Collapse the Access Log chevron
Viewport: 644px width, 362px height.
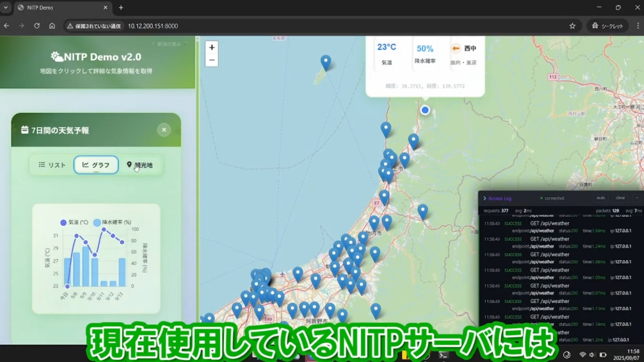(484, 198)
